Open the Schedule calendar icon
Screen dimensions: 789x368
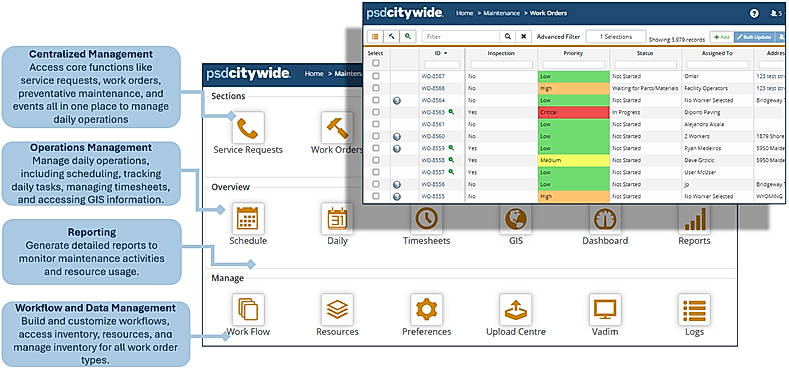pyautogui.click(x=248, y=219)
